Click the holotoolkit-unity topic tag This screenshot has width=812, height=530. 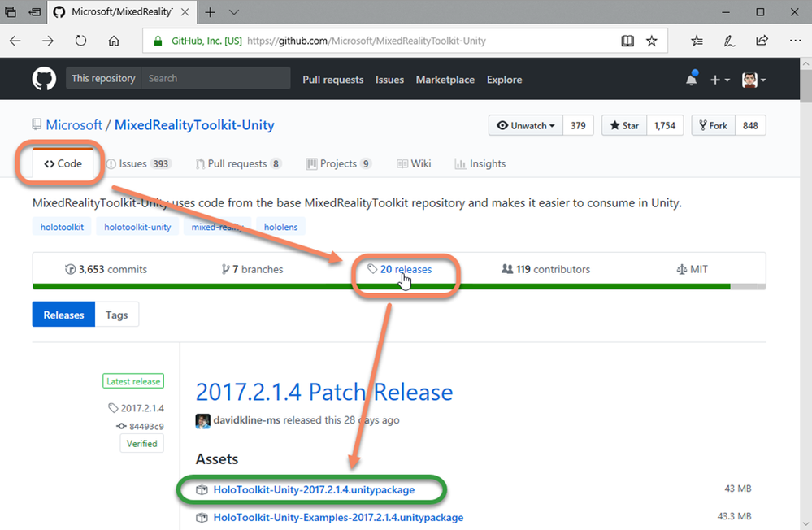137,227
